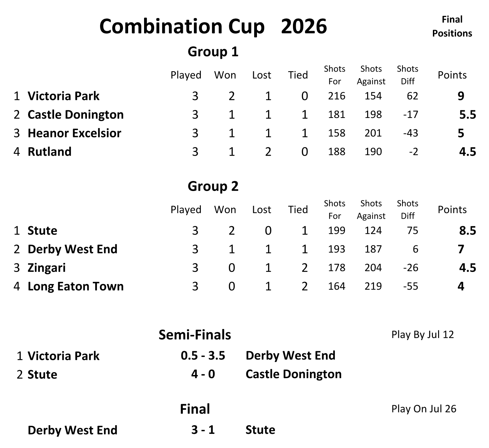Screen dimensions: 489x448
Task: Select Castle Donington in Semi-Finals
Action: [293, 374]
